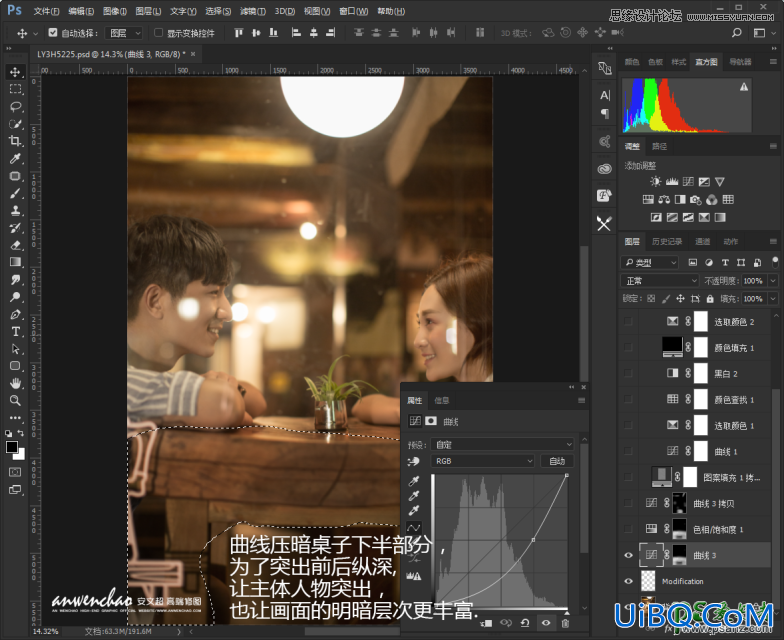Viewport: 784px width, 640px height.
Task: Click the foreground color swatch
Action: pos(12,447)
